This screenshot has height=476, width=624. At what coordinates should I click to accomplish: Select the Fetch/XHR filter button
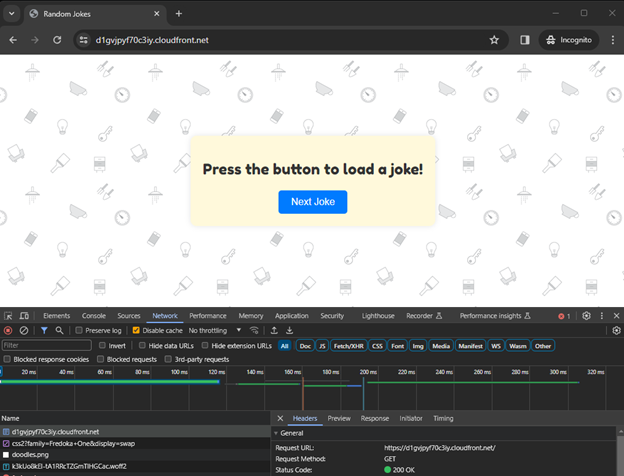(x=348, y=345)
